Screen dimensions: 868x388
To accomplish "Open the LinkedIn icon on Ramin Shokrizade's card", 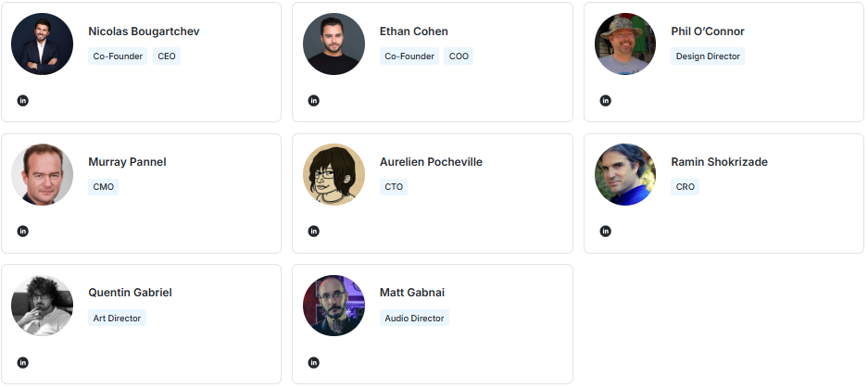I will (606, 231).
